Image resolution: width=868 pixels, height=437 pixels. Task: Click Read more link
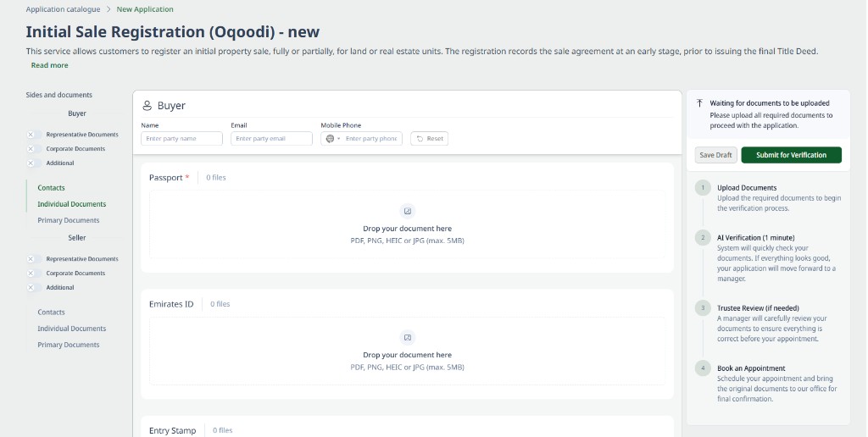[x=49, y=65]
